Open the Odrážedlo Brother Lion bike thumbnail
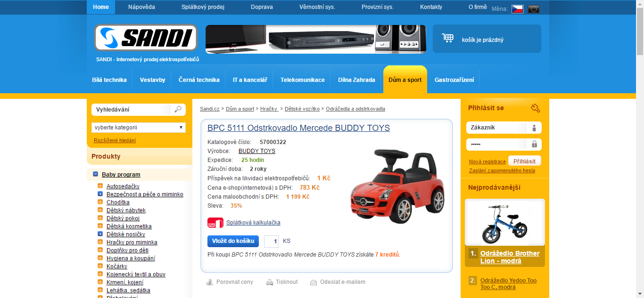This screenshot has width=644, height=298. click(505, 222)
